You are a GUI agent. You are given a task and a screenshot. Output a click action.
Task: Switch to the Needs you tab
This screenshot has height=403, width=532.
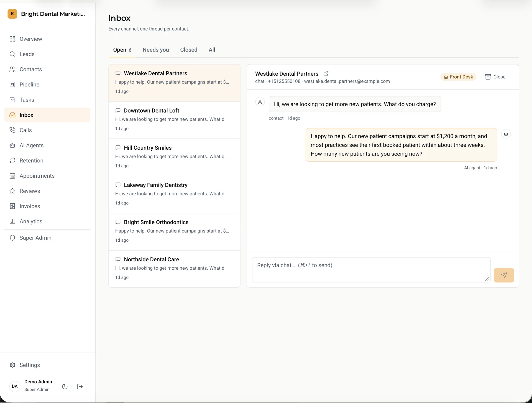(x=156, y=50)
